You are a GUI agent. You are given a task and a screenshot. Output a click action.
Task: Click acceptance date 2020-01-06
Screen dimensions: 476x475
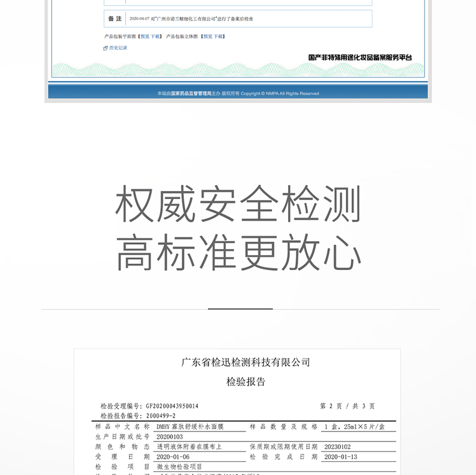[173, 457]
